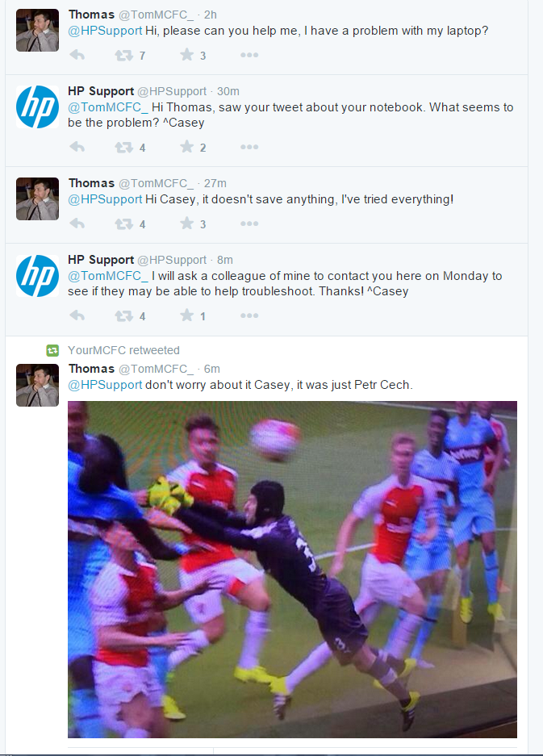Retweet HP Support's 'What seems to be the problem' tweet
This screenshot has height=756, width=543.
(x=124, y=147)
